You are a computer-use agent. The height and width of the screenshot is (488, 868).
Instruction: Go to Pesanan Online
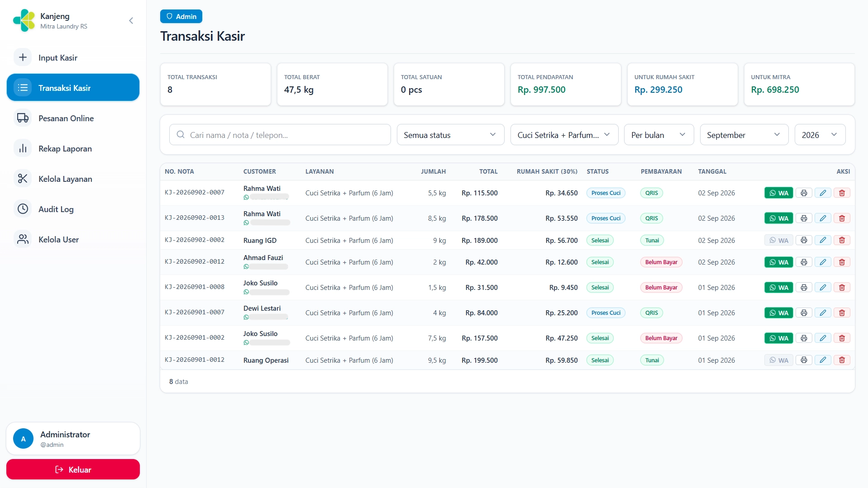click(x=73, y=118)
